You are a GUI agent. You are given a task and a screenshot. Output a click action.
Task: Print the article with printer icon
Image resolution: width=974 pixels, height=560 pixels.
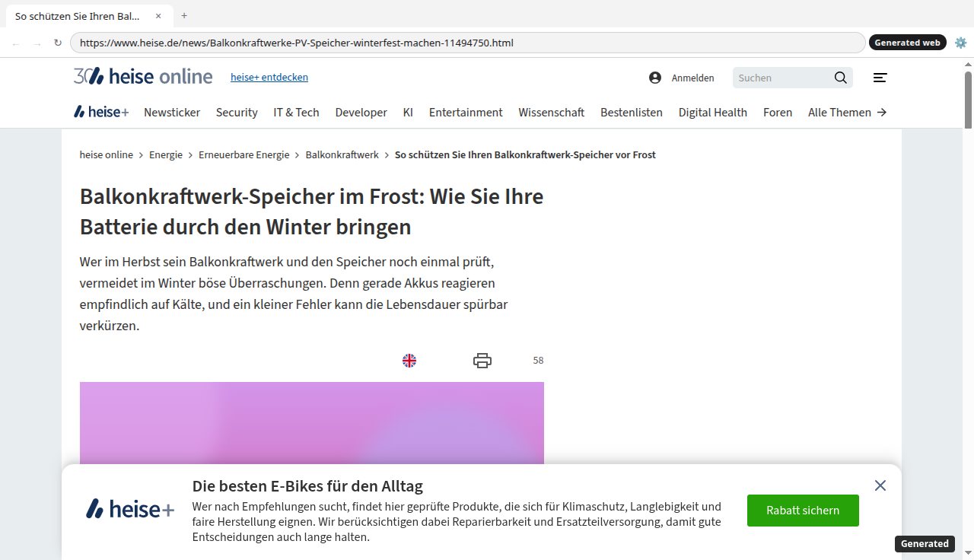pyautogui.click(x=482, y=361)
